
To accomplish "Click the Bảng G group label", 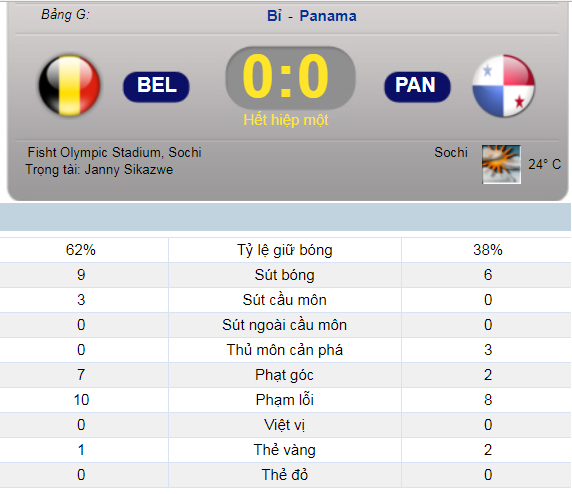I will tap(65, 15).
